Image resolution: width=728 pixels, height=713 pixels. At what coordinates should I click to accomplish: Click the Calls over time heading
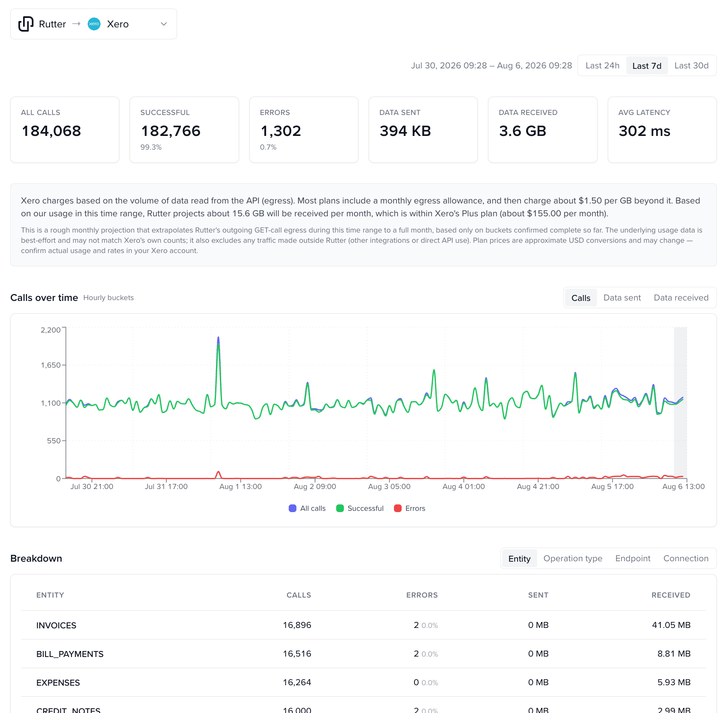pyautogui.click(x=44, y=298)
